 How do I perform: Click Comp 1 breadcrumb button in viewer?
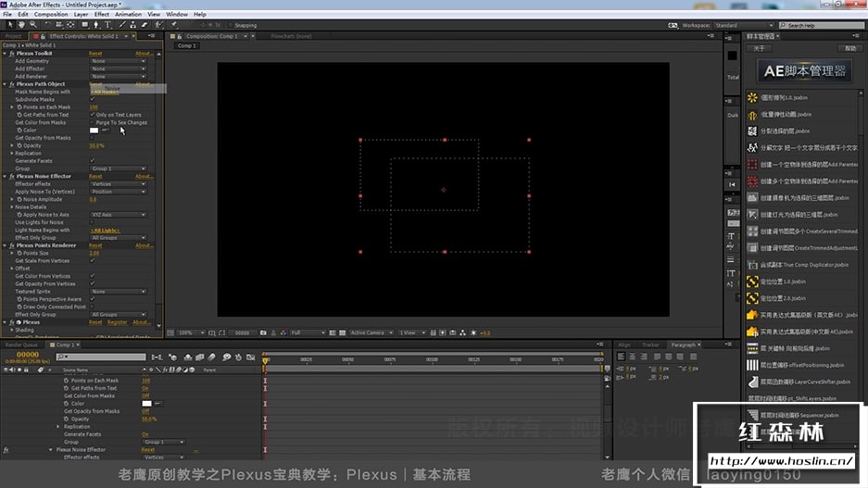(x=187, y=46)
